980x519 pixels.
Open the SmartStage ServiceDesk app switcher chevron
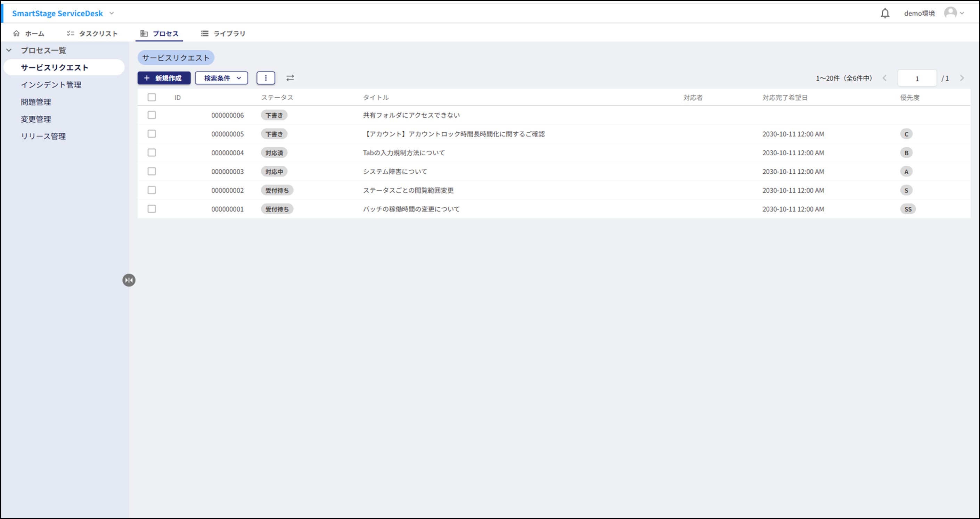pos(112,13)
